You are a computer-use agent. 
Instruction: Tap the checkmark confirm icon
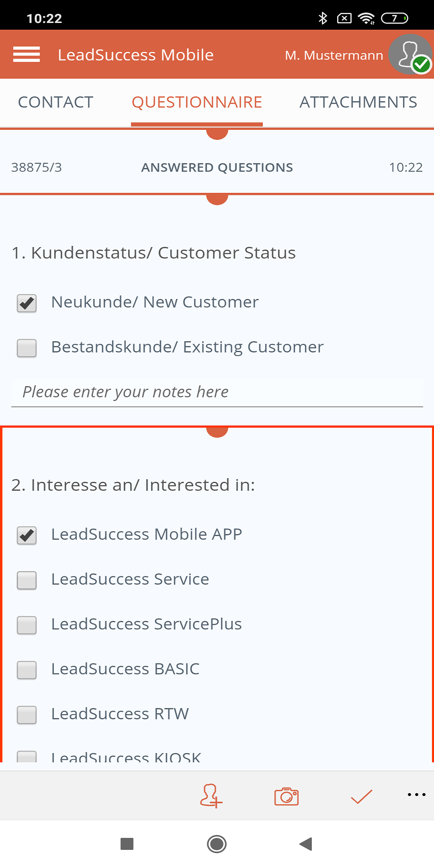click(x=361, y=796)
